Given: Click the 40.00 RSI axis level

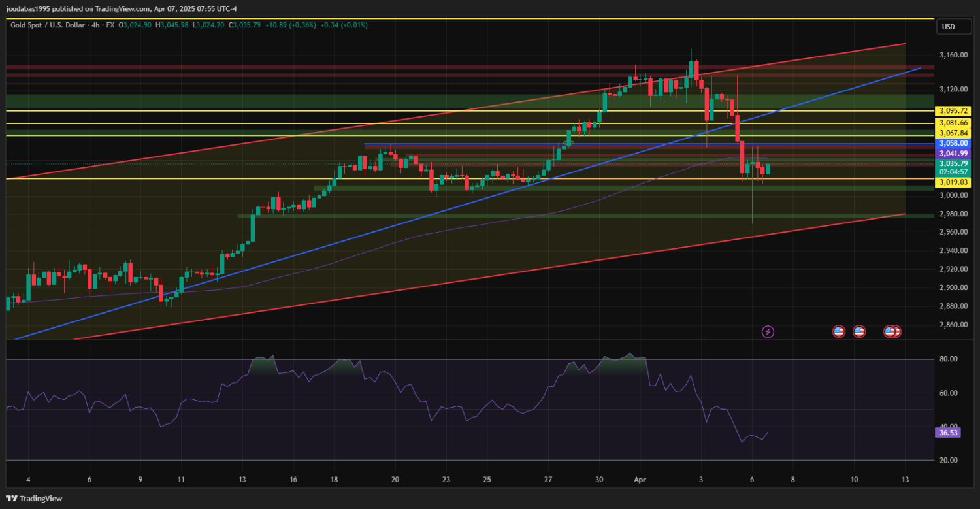Looking at the screenshot, I should point(949,426).
